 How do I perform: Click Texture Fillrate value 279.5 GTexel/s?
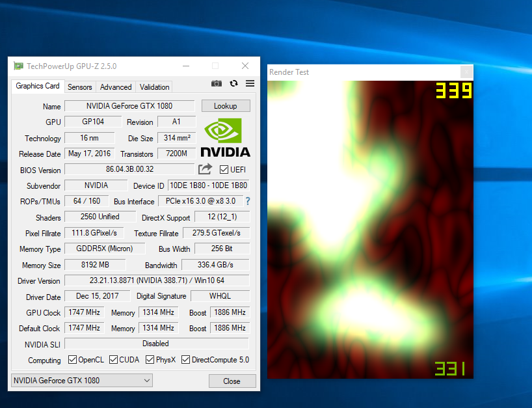(217, 233)
